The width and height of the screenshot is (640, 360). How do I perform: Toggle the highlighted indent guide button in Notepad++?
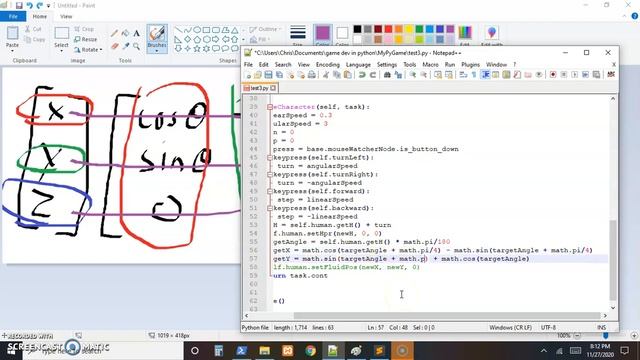click(x=485, y=75)
